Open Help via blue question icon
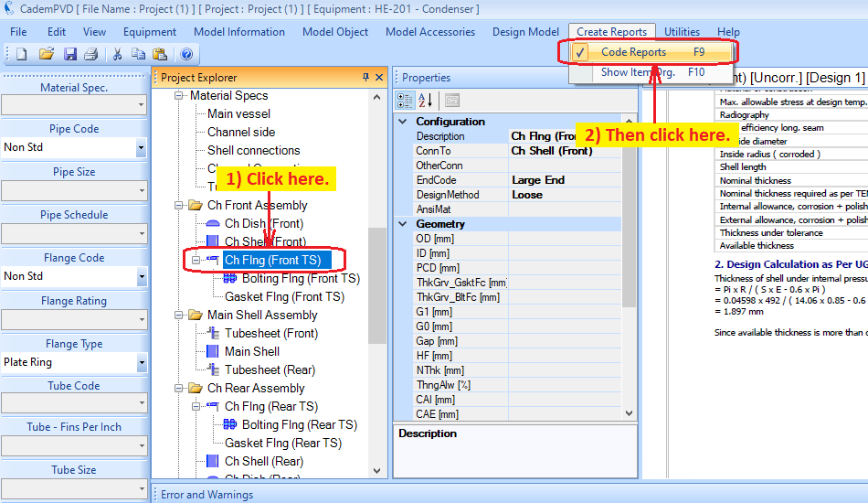Viewport: 868px width, 503px height. coord(186,54)
